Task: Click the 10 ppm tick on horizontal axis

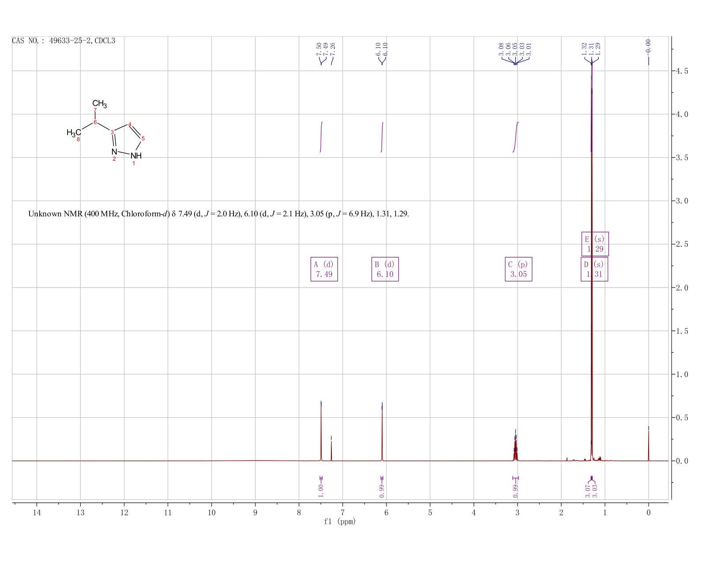Action: (x=211, y=512)
